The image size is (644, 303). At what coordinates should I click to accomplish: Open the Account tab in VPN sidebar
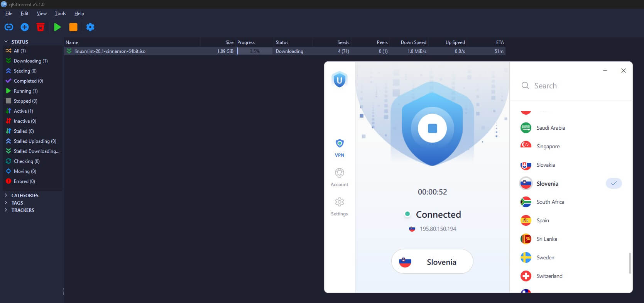[x=340, y=178]
